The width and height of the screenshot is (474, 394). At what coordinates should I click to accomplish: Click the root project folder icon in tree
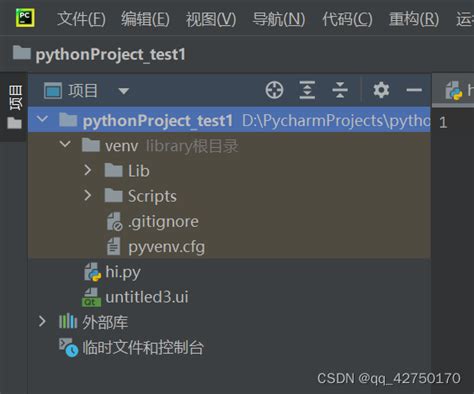tap(68, 120)
